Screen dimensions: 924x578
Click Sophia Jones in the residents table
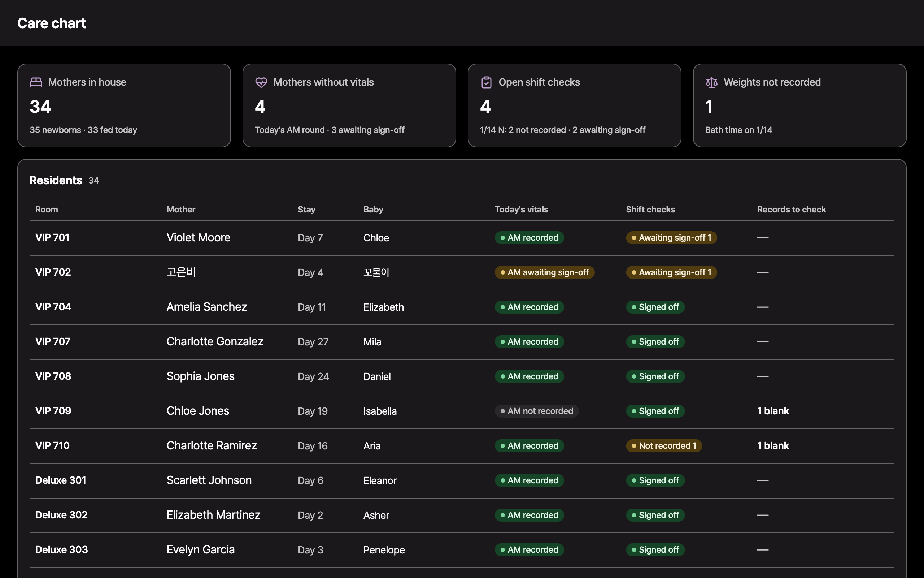coord(200,376)
